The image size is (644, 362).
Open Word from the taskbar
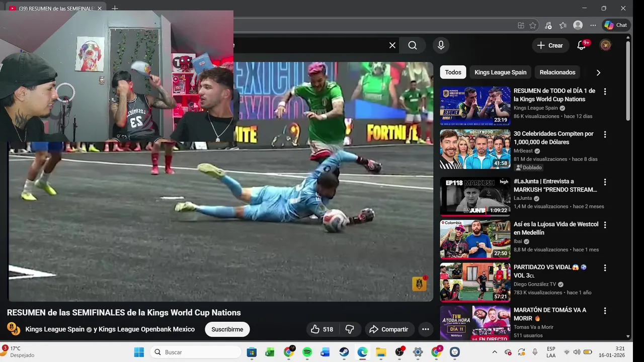[x=325, y=352]
